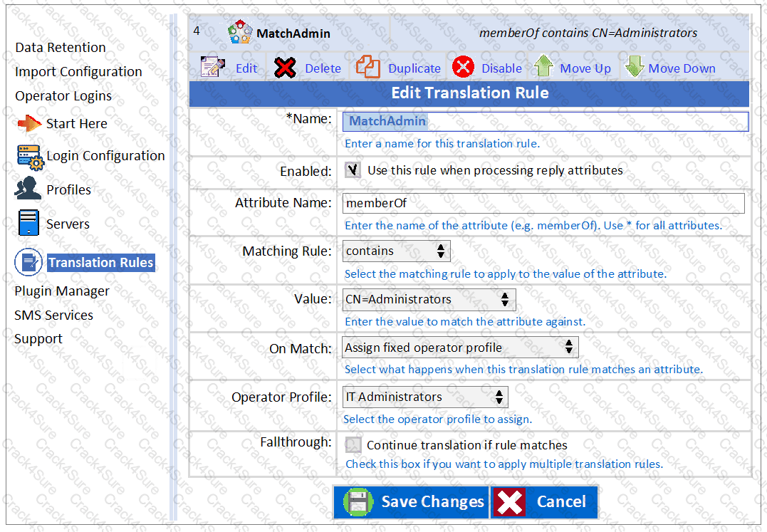Click the Servers icon in sidebar

point(28,224)
